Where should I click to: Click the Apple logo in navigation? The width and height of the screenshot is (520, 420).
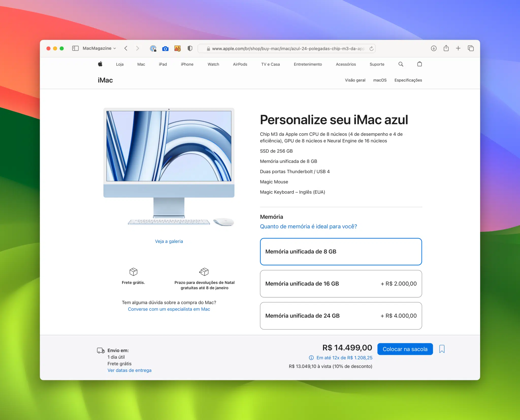100,64
